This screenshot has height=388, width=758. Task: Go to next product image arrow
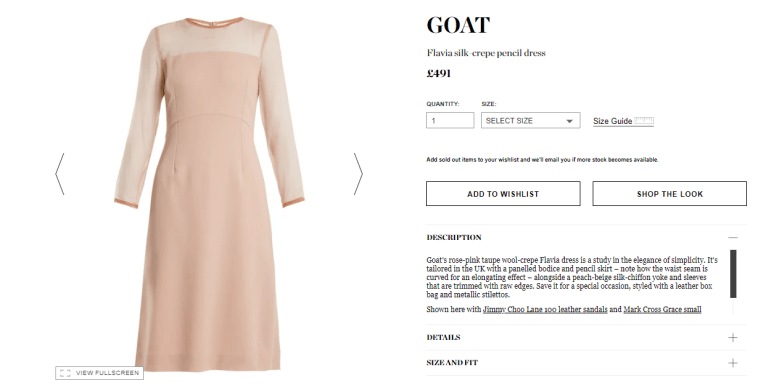358,174
